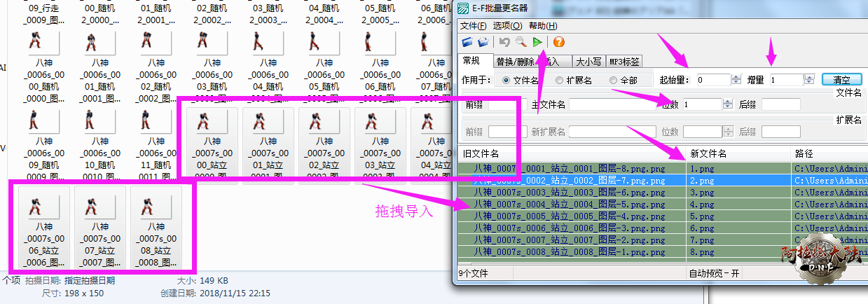Click the E-F批量更名器 title bar app icon

[x=464, y=9]
